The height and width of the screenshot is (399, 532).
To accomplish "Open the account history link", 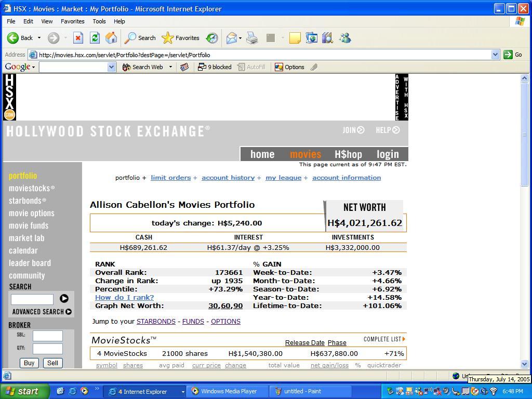I will tap(228, 178).
